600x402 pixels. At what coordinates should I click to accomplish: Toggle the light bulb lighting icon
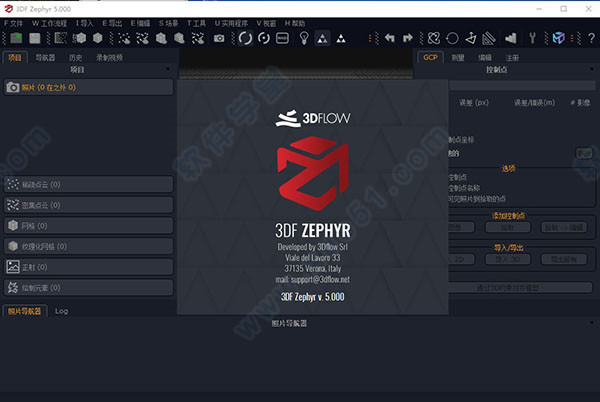tap(304, 38)
